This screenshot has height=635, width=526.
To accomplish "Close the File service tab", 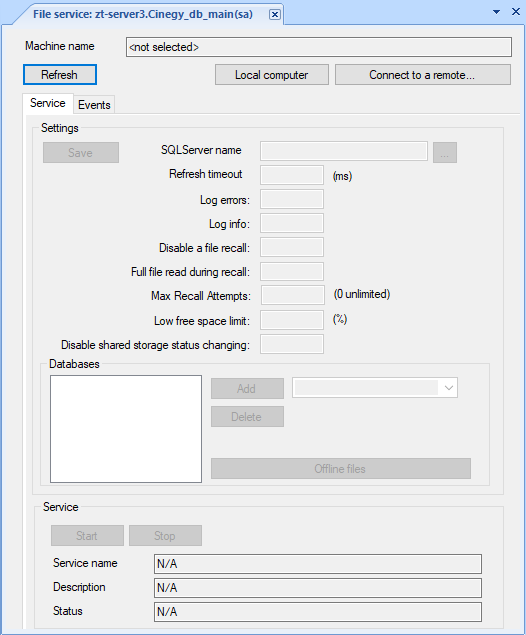I will (x=275, y=15).
